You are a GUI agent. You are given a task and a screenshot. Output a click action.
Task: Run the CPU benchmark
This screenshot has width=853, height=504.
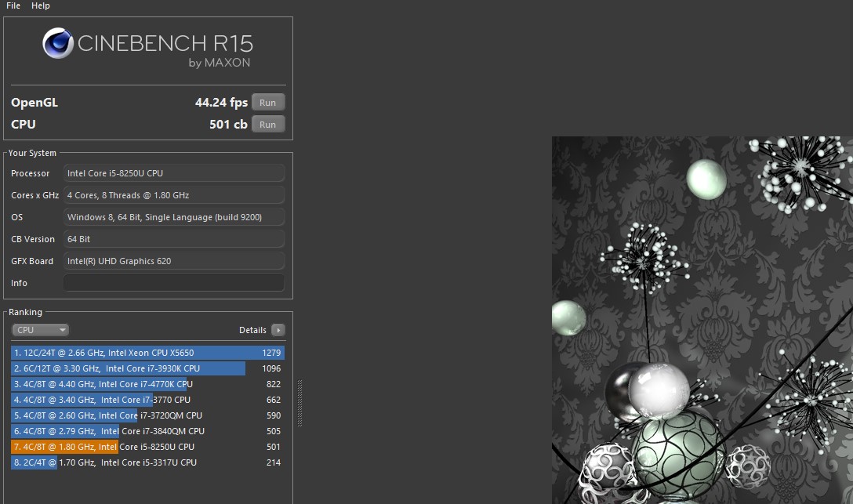(267, 124)
